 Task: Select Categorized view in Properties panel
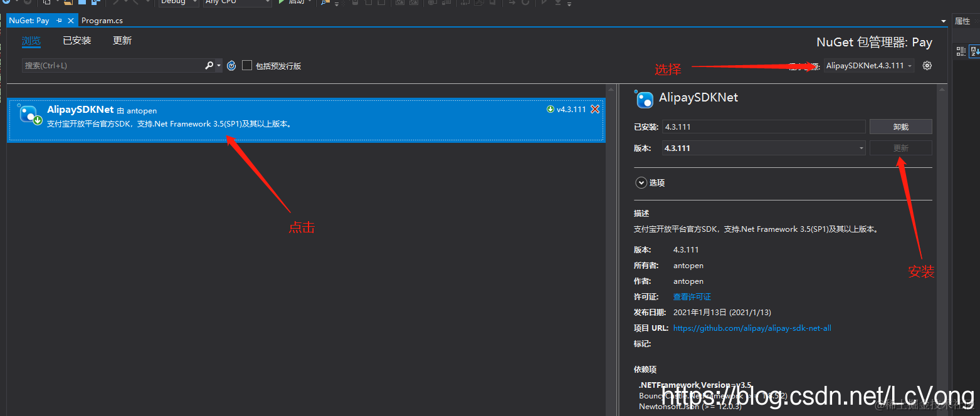tap(961, 51)
